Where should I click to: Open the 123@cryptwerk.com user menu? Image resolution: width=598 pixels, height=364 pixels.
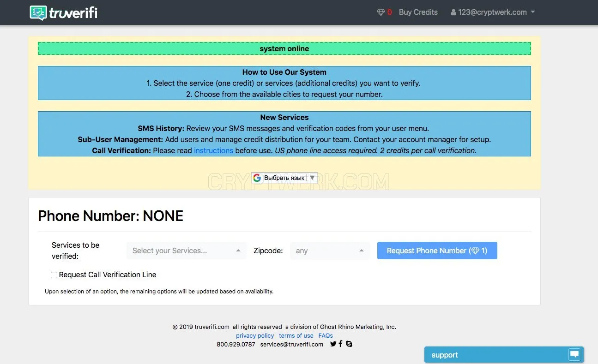pos(493,12)
